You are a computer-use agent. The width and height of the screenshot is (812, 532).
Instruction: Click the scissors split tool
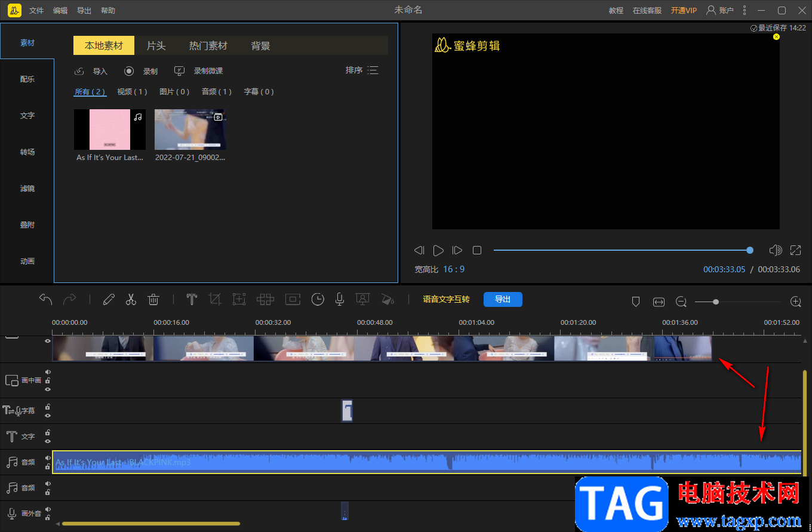131,300
